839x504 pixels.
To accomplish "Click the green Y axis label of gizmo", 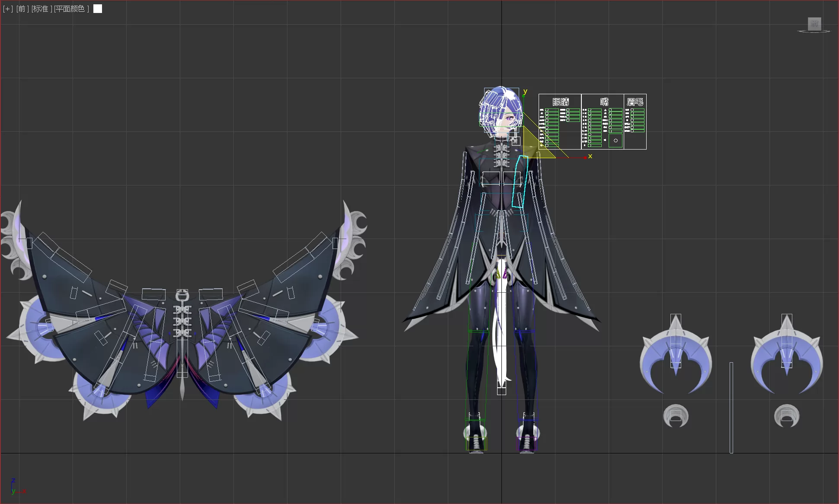I will tap(525, 91).
